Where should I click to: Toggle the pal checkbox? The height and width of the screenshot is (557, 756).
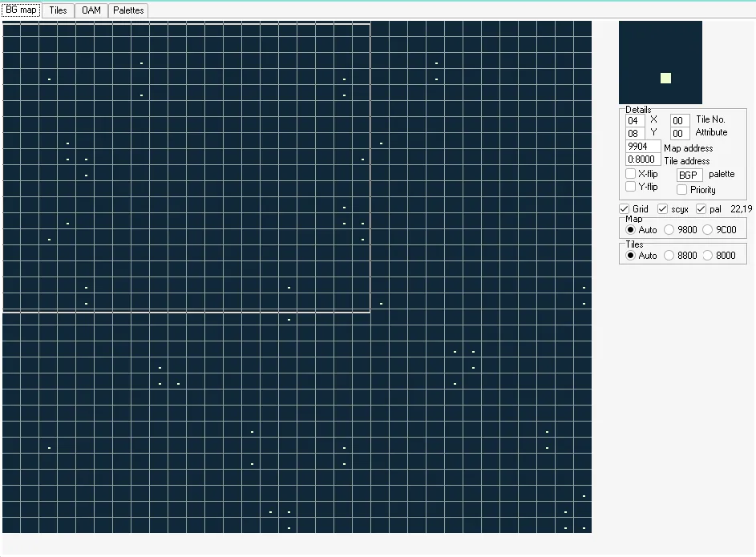click(701, 209)
